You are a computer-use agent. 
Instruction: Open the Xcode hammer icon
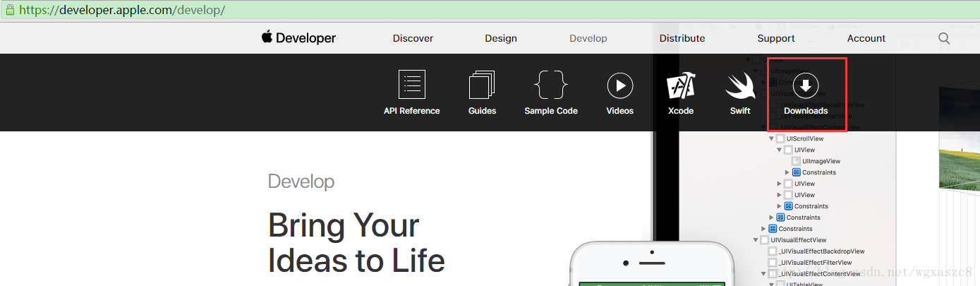coord(681,85)
